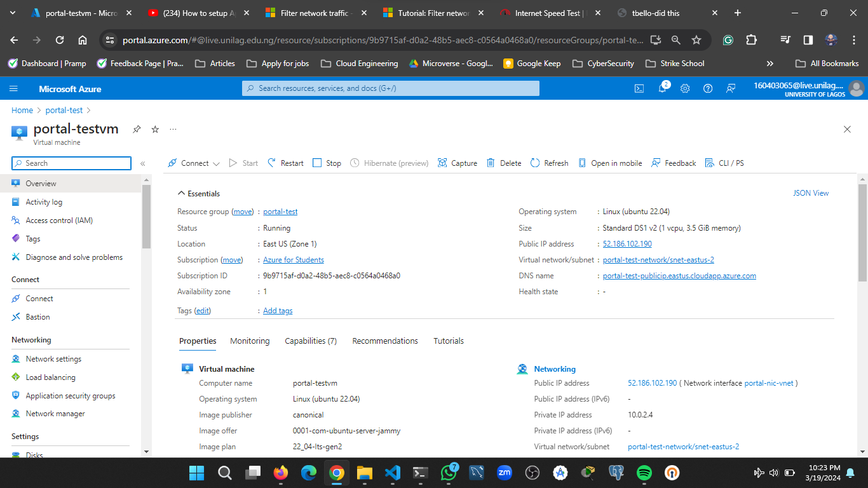Click Capture in the VM toolbar

(458, 163)
